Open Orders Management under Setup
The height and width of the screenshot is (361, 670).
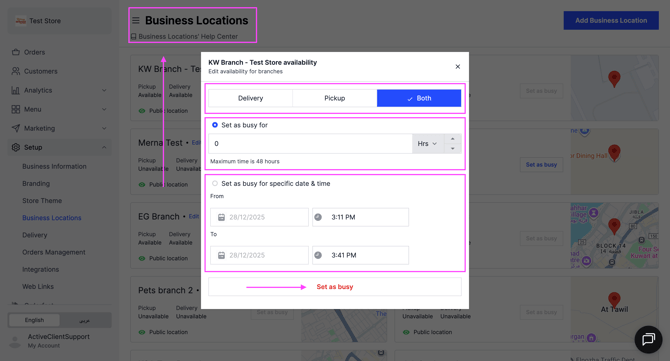tap(54, 252)
